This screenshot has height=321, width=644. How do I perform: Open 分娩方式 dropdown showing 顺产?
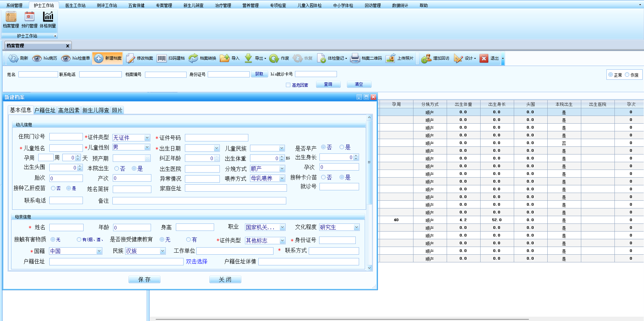(282, 169)
